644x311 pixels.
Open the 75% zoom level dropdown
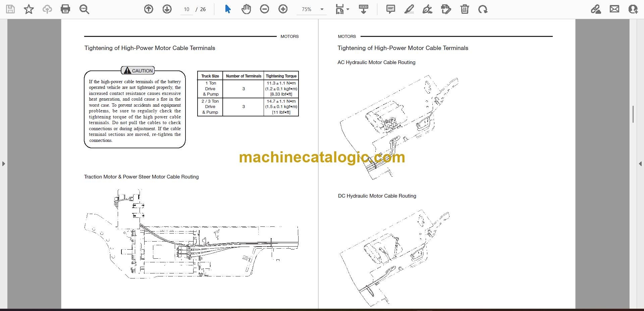coord(322,9)
